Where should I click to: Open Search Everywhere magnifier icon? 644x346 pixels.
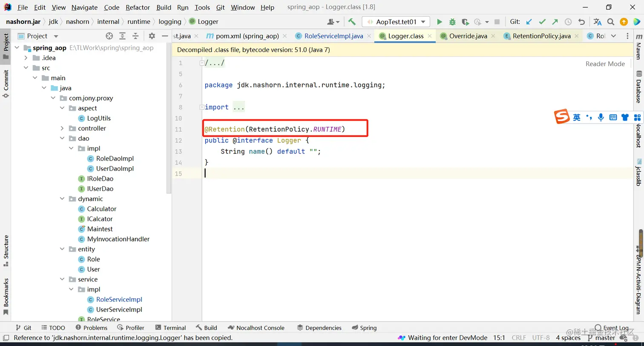click(611, 22)
